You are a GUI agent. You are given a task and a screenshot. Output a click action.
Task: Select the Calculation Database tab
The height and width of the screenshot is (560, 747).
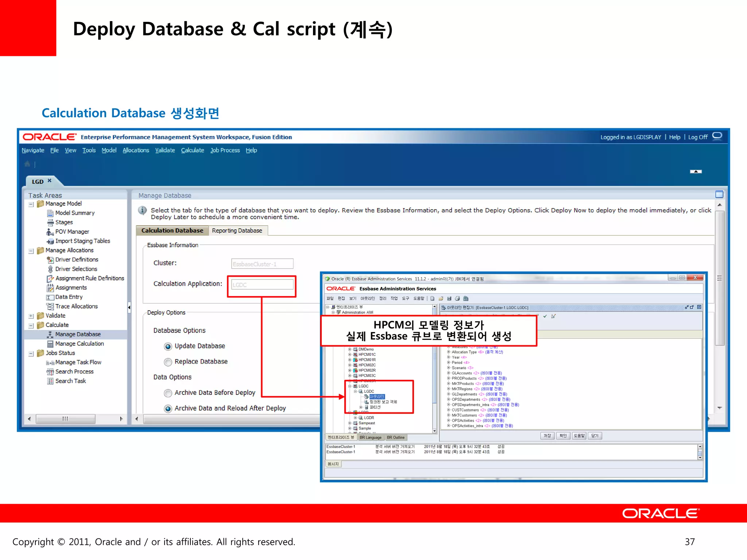pos(172,230)
